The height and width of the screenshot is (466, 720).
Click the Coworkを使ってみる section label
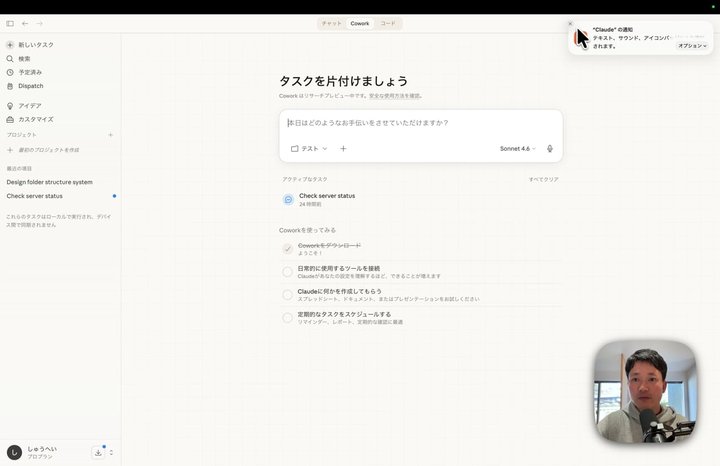point(307,230)
